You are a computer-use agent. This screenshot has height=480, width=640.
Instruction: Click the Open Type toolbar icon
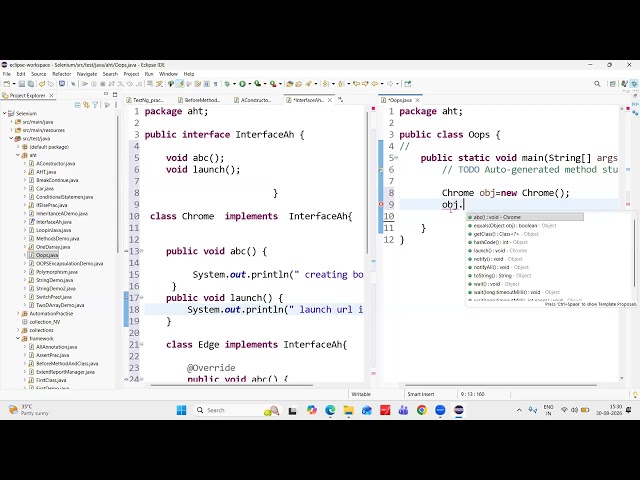click(x=289, y=84)
